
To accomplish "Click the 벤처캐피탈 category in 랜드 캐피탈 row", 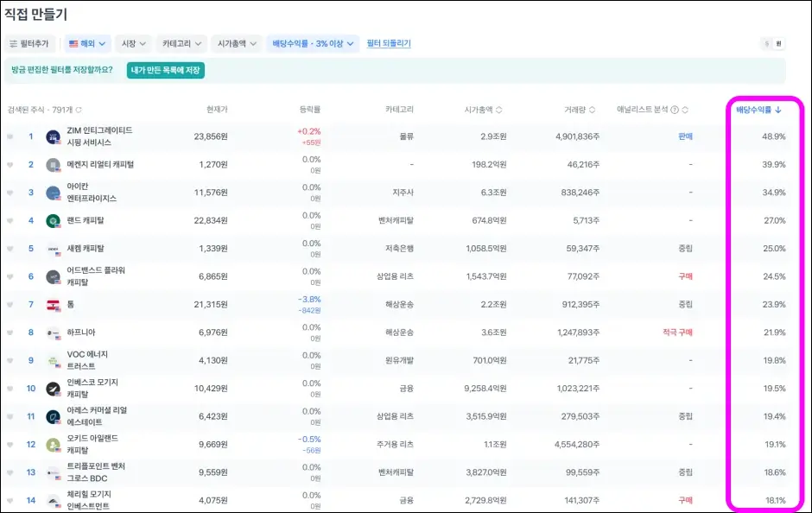I will [396, 220].
